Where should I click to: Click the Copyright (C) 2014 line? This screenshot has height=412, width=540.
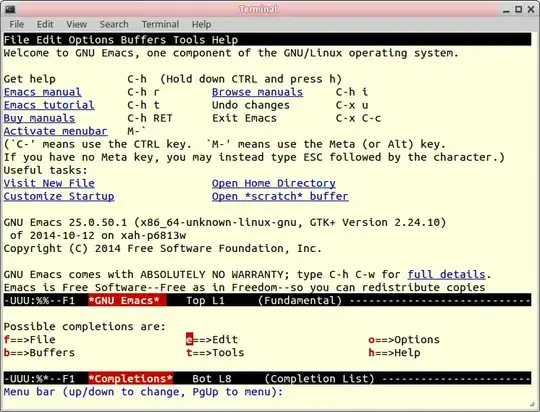pos(163,248)
